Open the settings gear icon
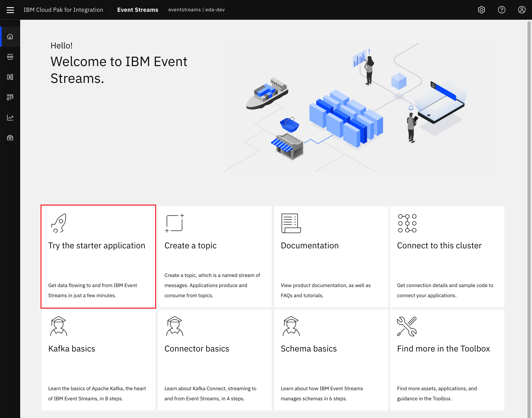 point(481,10)
